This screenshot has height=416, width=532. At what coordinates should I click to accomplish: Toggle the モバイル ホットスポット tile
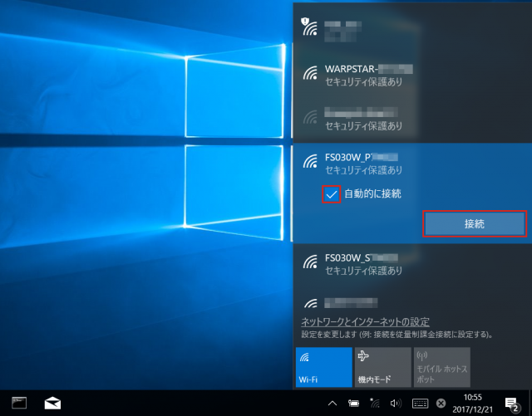click(441, 367)
